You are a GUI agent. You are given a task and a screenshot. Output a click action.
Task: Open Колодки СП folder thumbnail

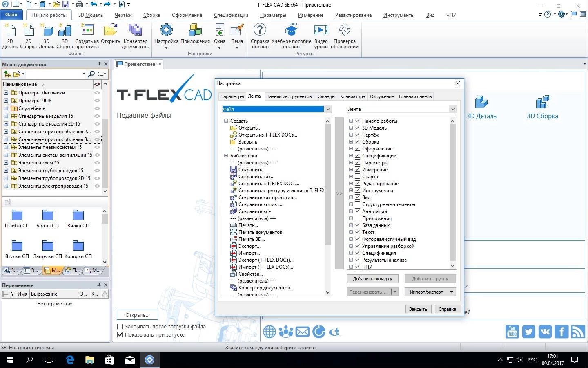[78, 249]
